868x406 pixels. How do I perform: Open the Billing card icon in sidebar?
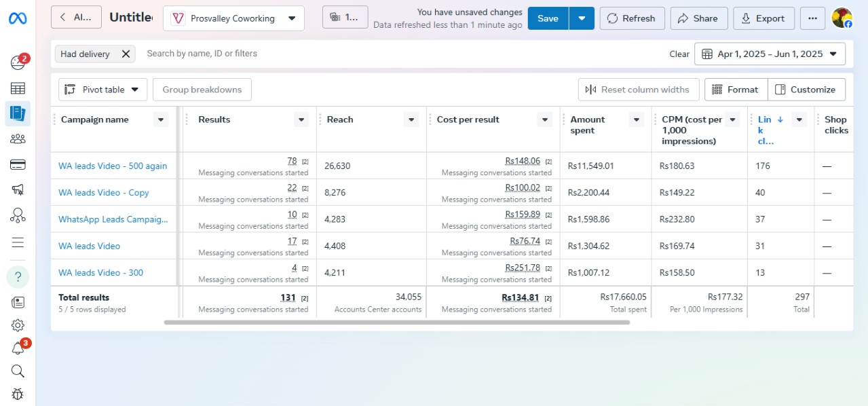pyautogui.click(x=18, y=164)
